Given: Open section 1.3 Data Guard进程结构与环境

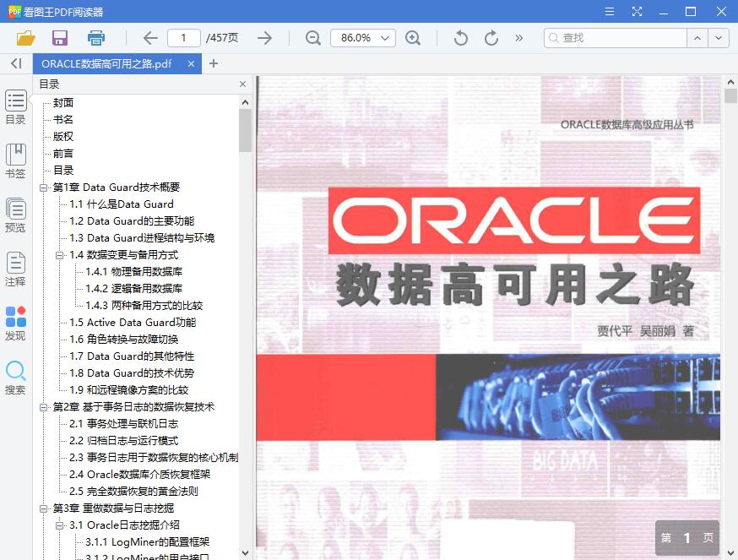Looking at the screenshot, I should click(142, 238).
